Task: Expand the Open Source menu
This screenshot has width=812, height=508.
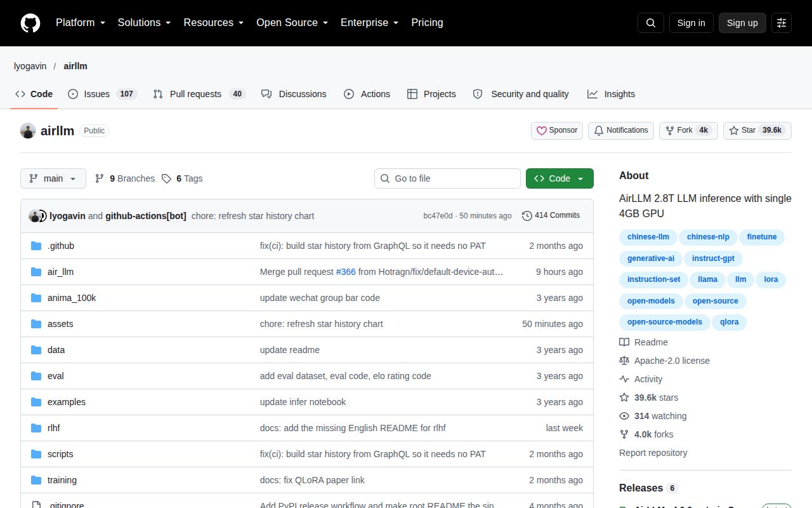Action: coord(292,23)
